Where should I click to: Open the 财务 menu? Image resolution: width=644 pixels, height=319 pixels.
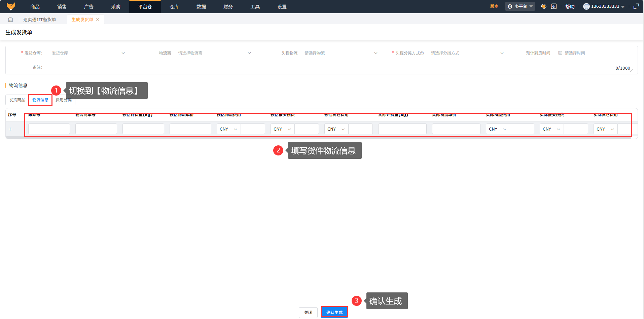coord(228,7)
